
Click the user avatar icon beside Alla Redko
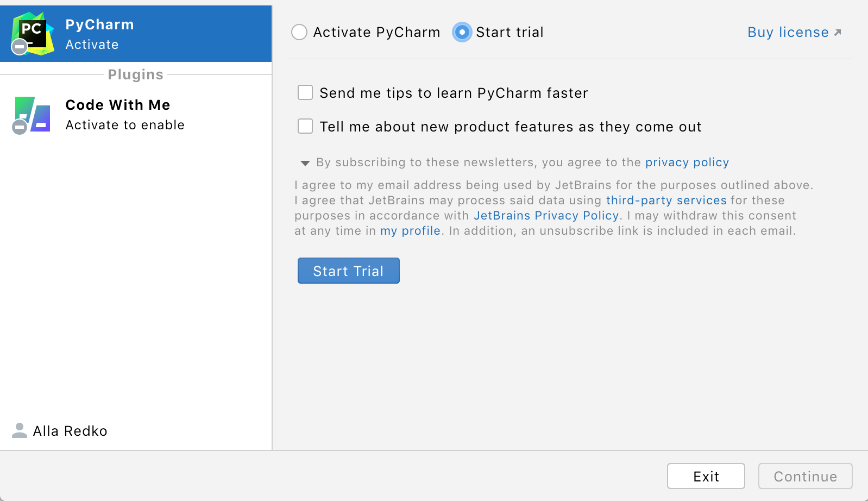(x=20, y=430)
